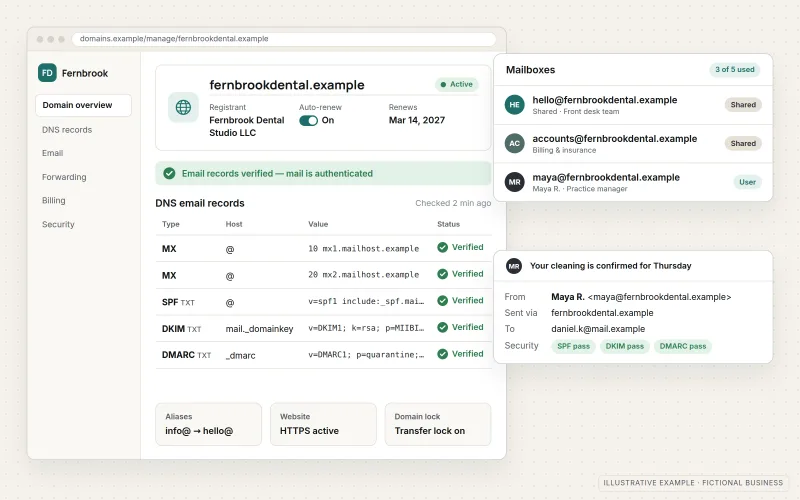Click the Website HTTPS active card
This screenshot has height=500, width=800.
coord(323,424)
